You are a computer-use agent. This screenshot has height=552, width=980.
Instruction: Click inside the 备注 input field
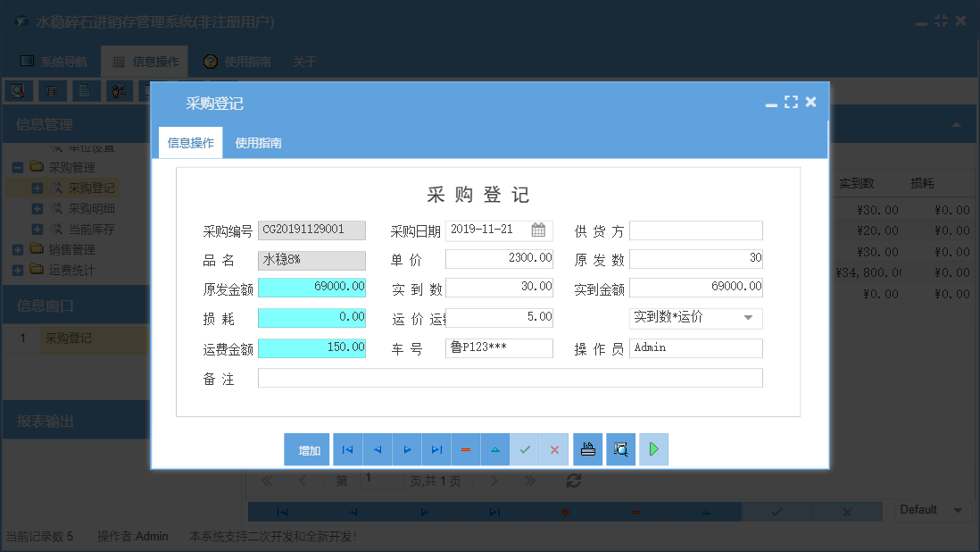click(509, 377)
